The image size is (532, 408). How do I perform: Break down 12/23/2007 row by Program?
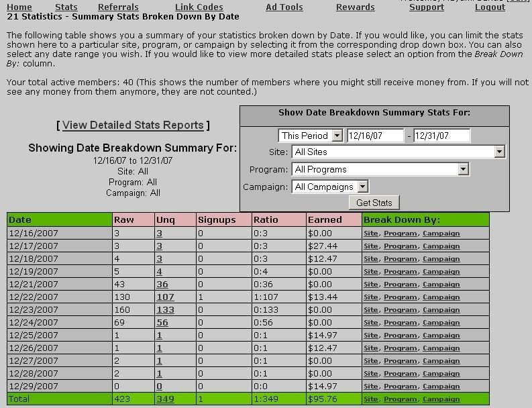click(x=400, y=310)
